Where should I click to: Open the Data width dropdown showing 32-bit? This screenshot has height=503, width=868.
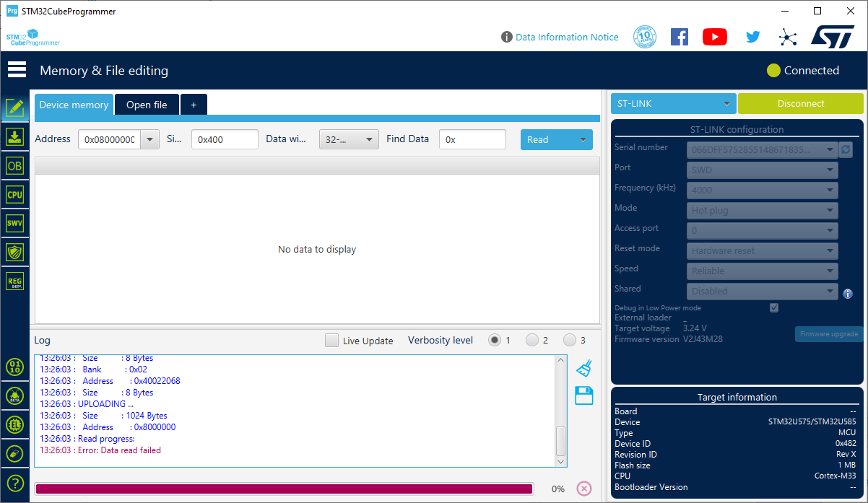tap(349, 139)
